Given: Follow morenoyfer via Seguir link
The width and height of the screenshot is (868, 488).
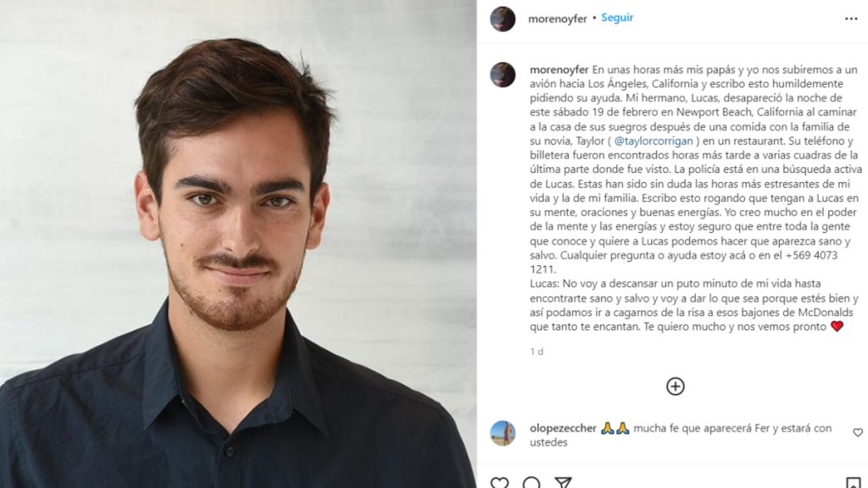Looking at the screenshot, I should click(x=617, y=18).
